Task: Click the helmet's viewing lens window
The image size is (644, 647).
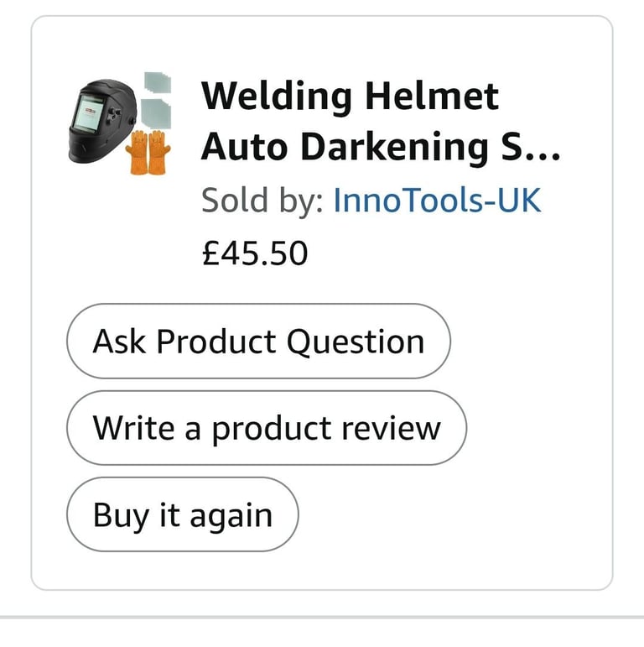Action: (x=88, y=113)
